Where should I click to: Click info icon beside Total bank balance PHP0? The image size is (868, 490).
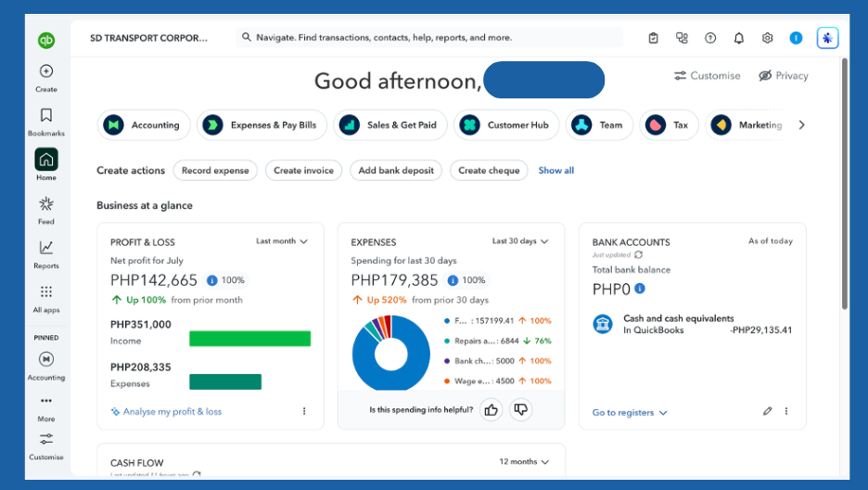click(640, 288)
